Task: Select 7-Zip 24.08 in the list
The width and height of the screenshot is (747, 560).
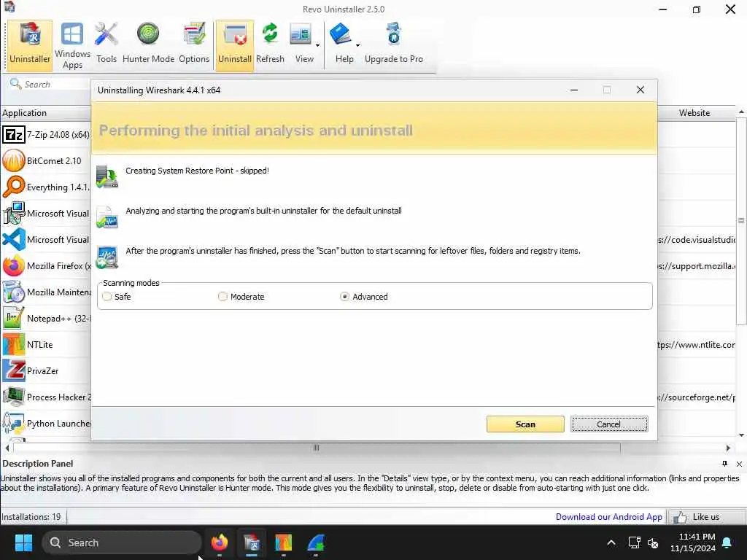Action: click(46, 135)
